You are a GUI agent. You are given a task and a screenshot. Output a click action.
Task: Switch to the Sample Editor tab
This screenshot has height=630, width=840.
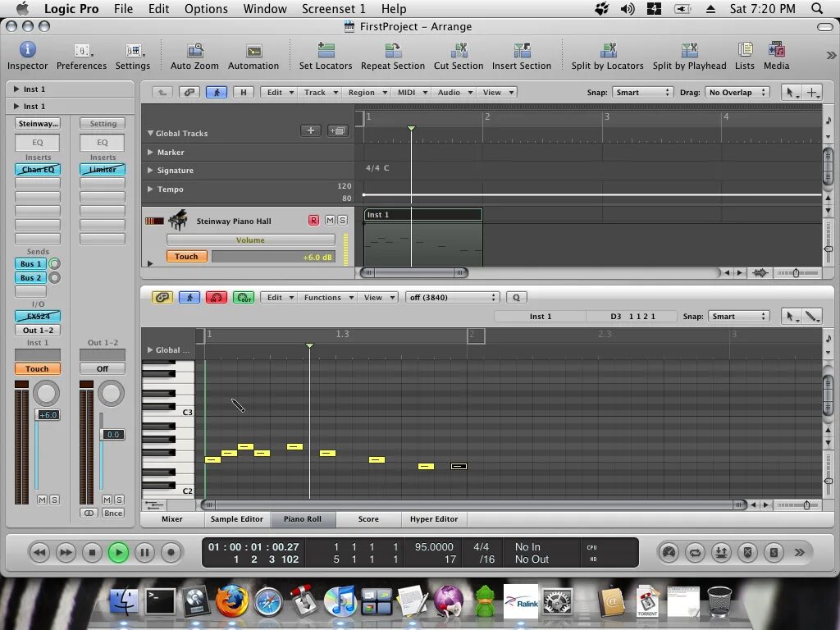coord(237,519)
